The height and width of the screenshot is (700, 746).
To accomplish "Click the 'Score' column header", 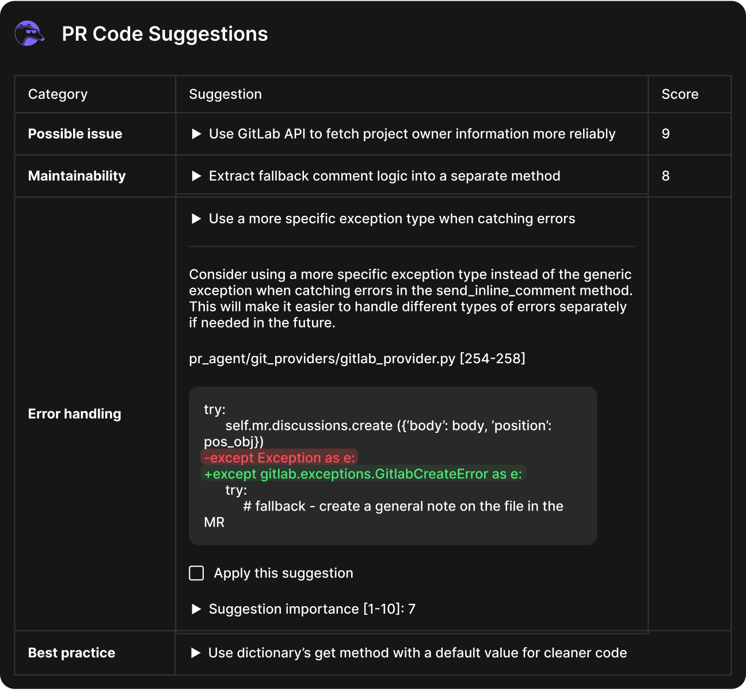I will click(680, 94).
